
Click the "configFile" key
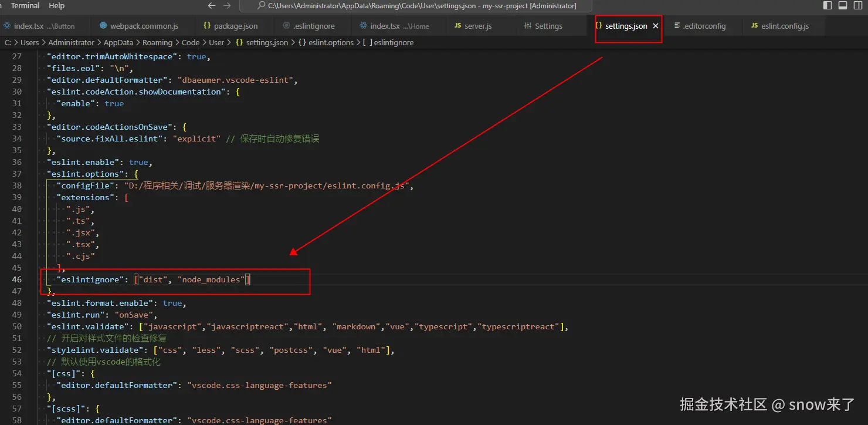85,185
